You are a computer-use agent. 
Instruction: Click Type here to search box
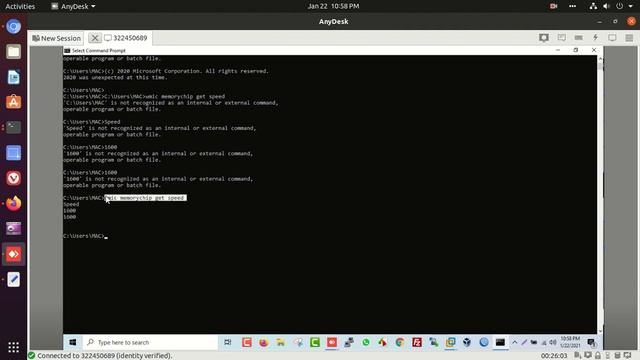click(151, 342)
